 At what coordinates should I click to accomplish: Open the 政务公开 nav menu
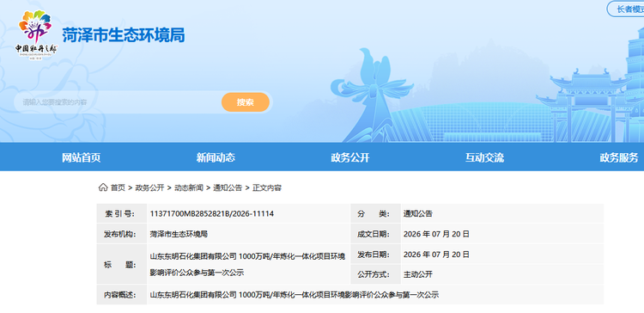coord(350,157)
